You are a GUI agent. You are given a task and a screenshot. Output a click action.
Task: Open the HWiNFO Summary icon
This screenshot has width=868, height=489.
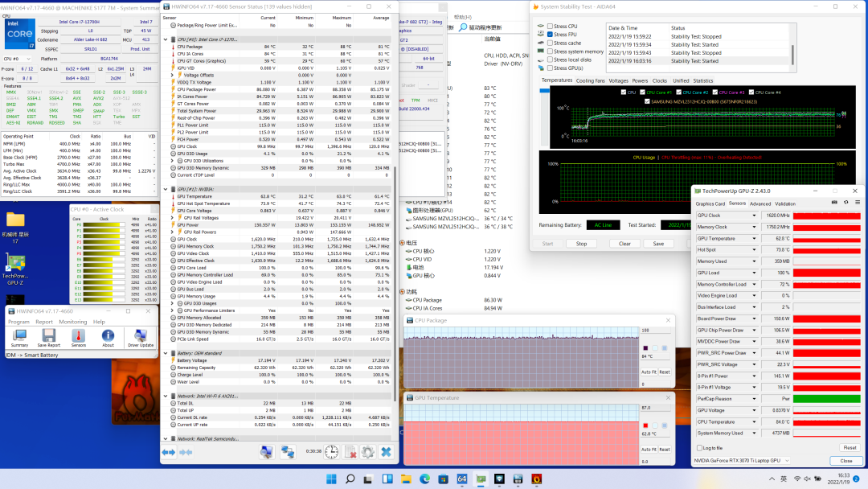pos(19,335)
